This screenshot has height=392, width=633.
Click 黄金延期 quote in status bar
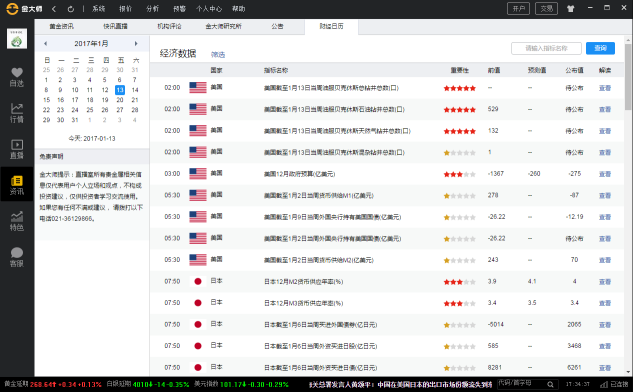pyautogui.click(x=52, y=384)
